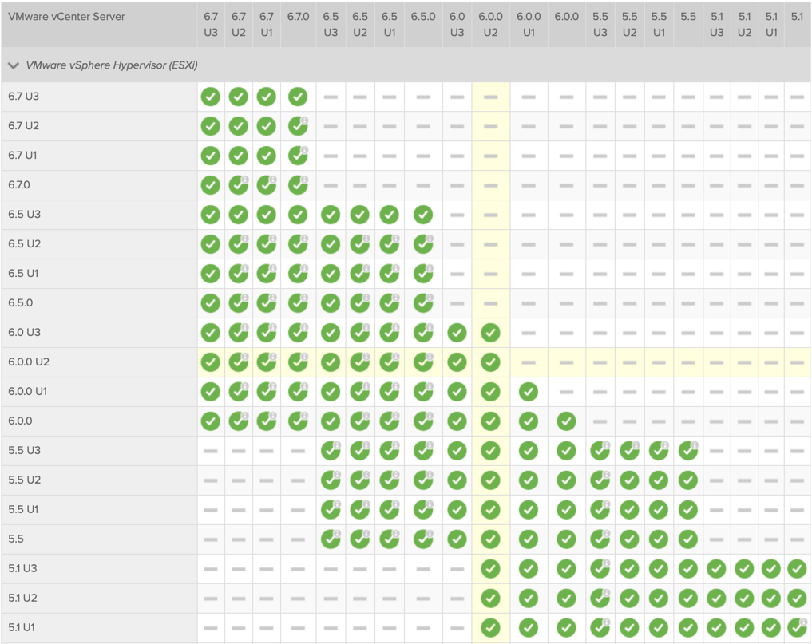The height and width of the screenshot is (644, 812).
Task: Click dash cell for ESXi 6.0.0 U2 under vCenter 6.0.0 U1
Action: pyautogui.click(x=529, y=362)
